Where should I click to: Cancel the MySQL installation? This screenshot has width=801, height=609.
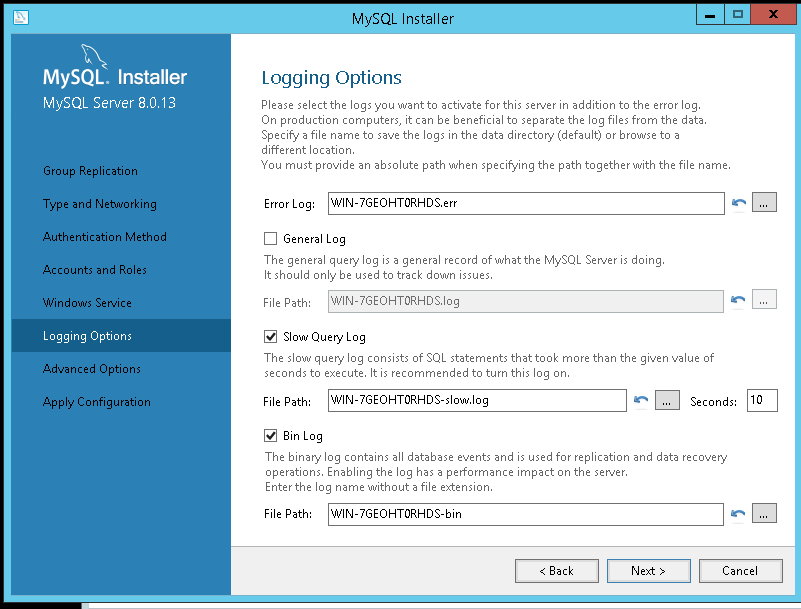[x=740, y=571]
